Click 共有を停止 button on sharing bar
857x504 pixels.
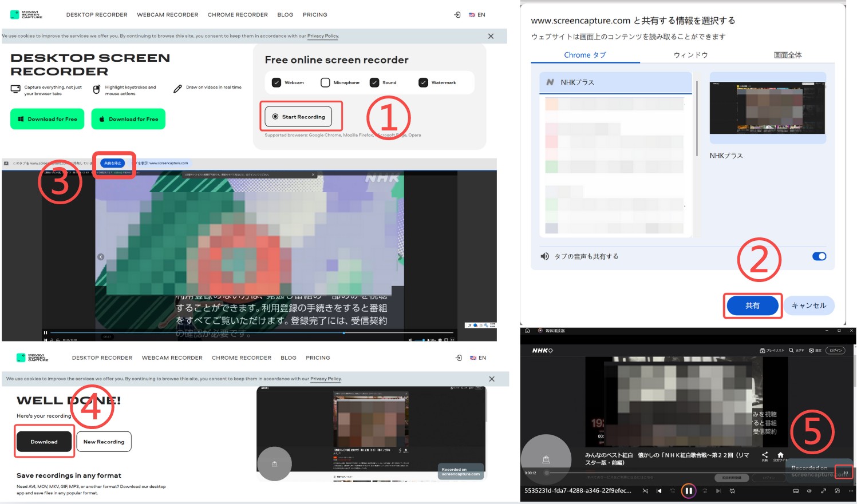tap(113, 163)
